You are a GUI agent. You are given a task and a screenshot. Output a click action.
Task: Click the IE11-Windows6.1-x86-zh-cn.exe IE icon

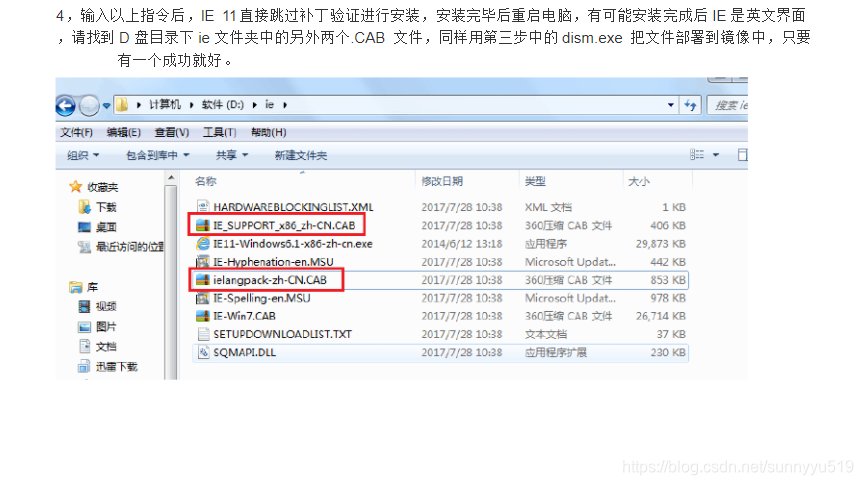pyautogui.click(x=203, y=243)
